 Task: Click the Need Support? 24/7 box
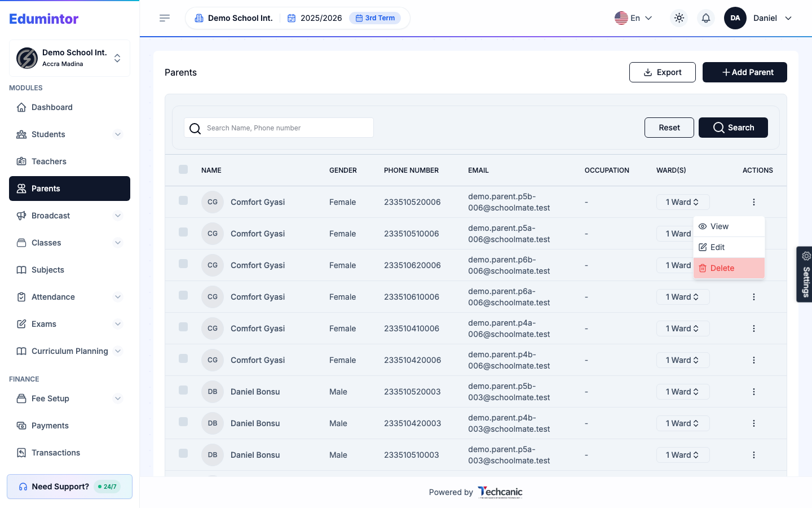[x=69, y=487]
